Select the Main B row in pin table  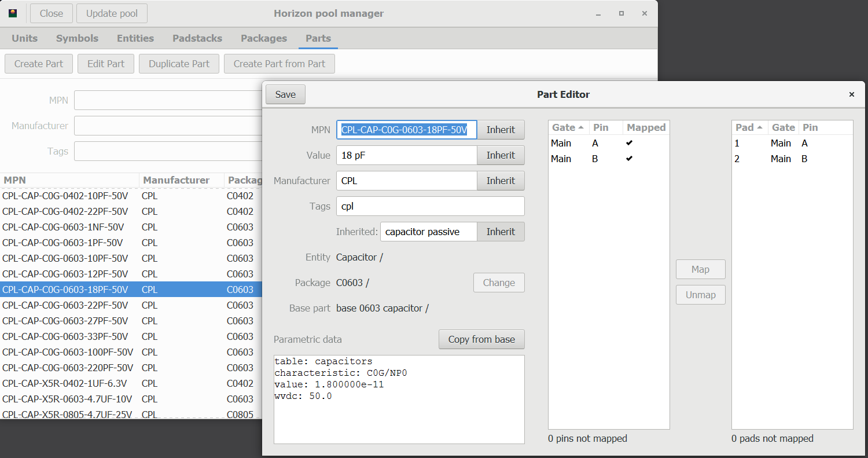609,159
